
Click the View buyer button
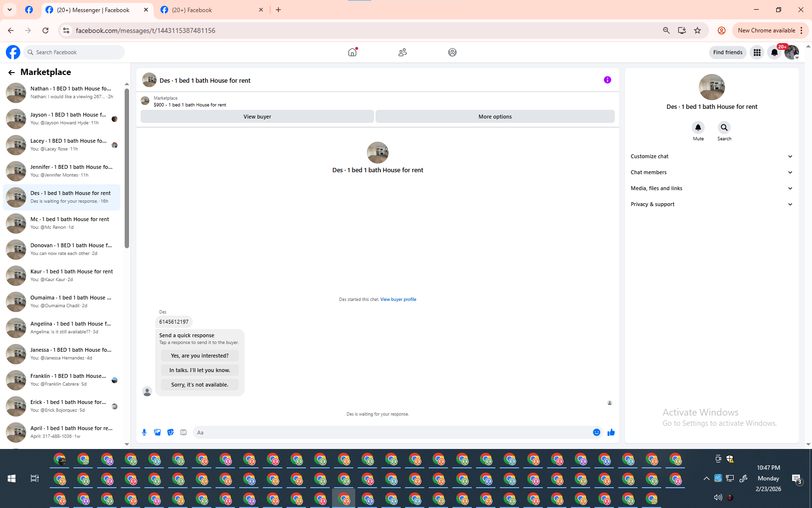tap(257, 117)
